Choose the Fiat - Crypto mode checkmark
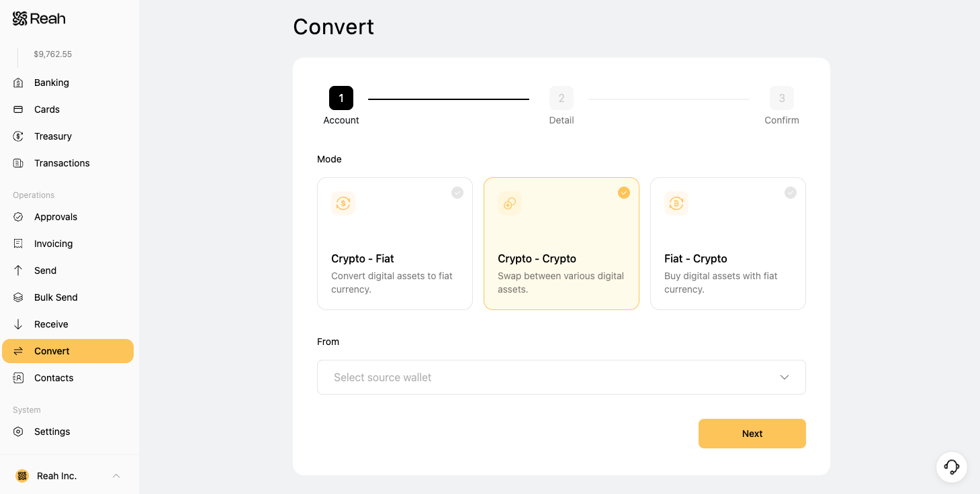The image size is (980, 494). click(791, 193)
